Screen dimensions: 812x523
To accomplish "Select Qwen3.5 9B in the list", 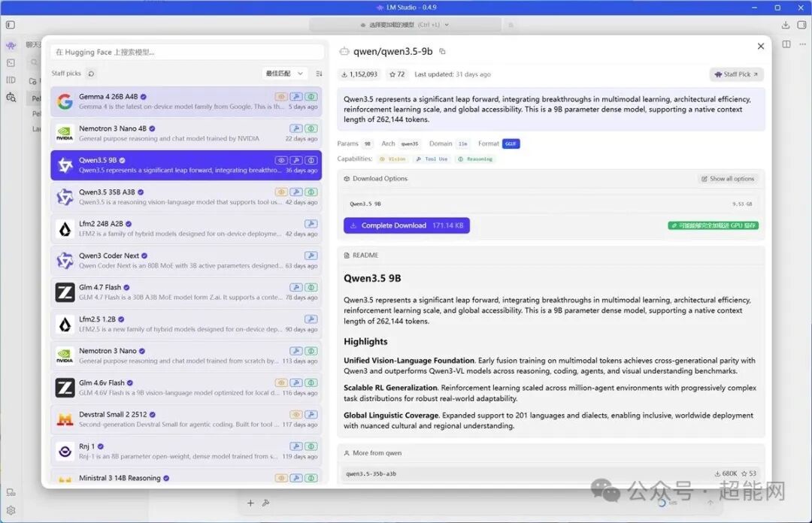I will (x=186, y=165).
